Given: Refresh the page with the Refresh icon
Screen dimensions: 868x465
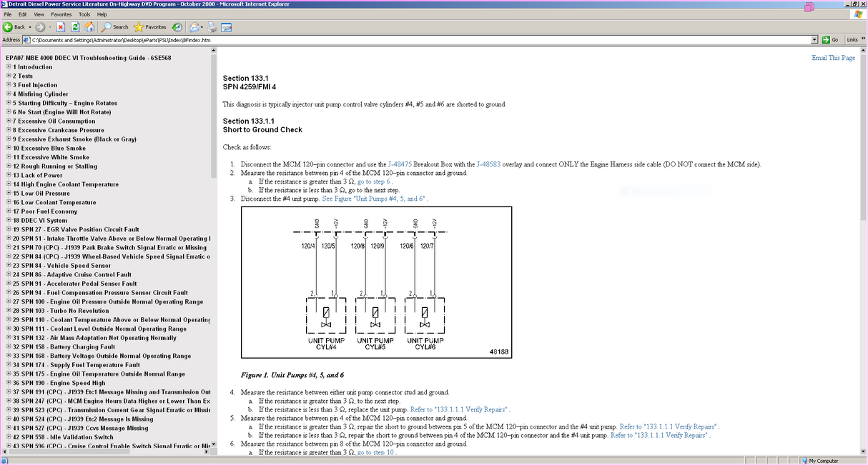Looking at the screenshot, I should pos(75,27).
